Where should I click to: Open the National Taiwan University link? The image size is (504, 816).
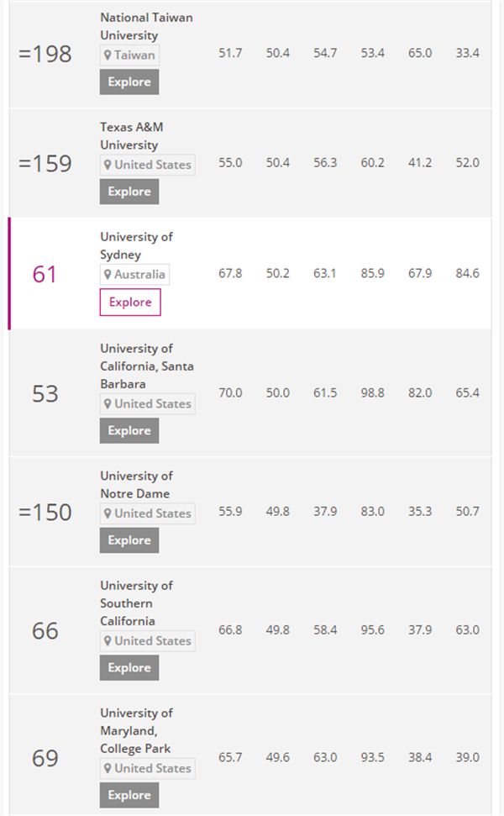(146, 26)
